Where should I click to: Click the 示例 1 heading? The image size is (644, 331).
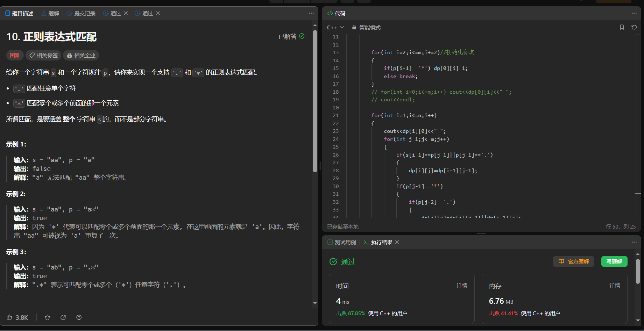(16, 144)
